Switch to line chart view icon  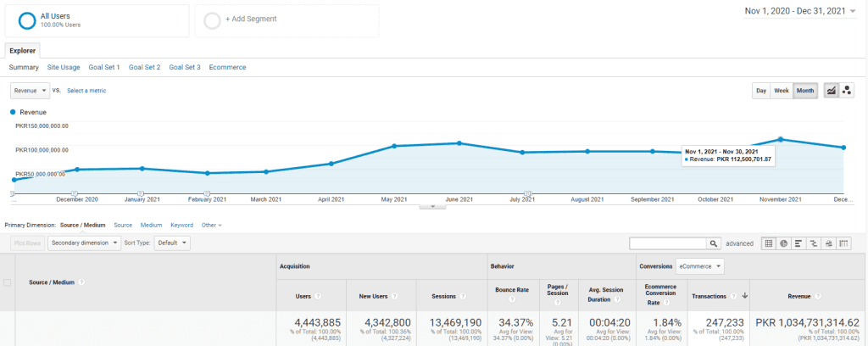point(831,91)
